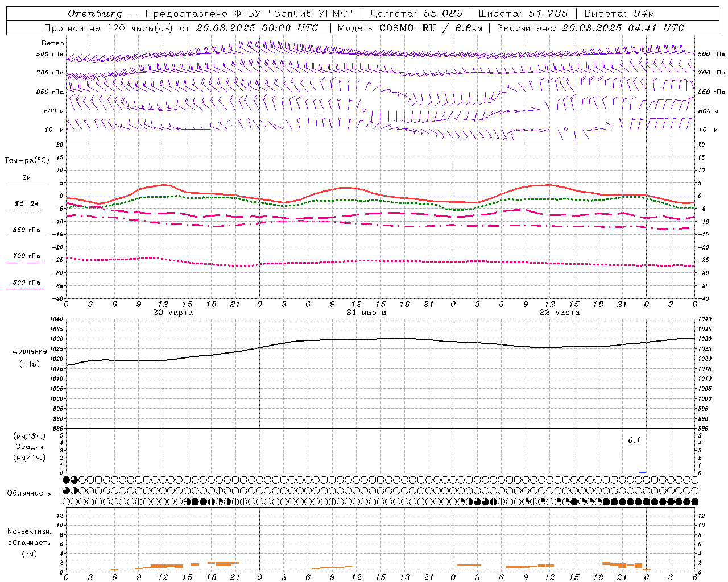Click the 21 марта date label

(x=366, y=313)
